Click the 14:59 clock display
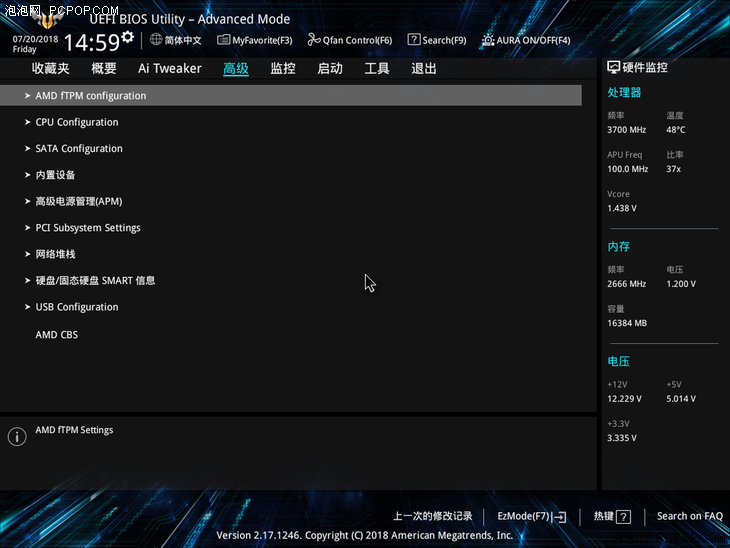Screen dimensions: 730x548 [x=92, y=43]
